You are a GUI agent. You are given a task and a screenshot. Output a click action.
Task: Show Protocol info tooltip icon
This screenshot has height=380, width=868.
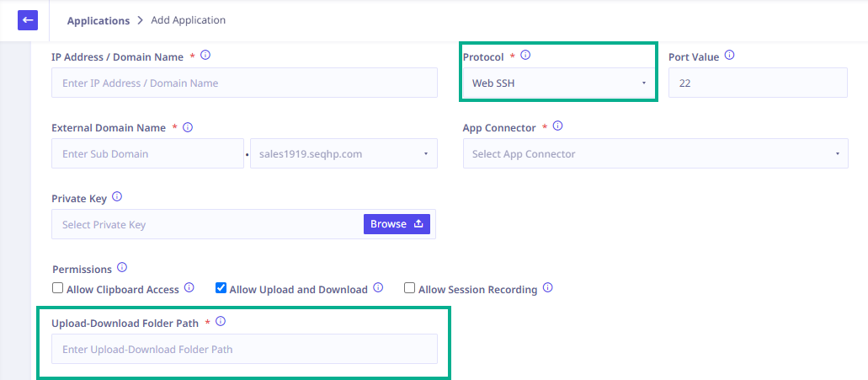coord(526,56)
